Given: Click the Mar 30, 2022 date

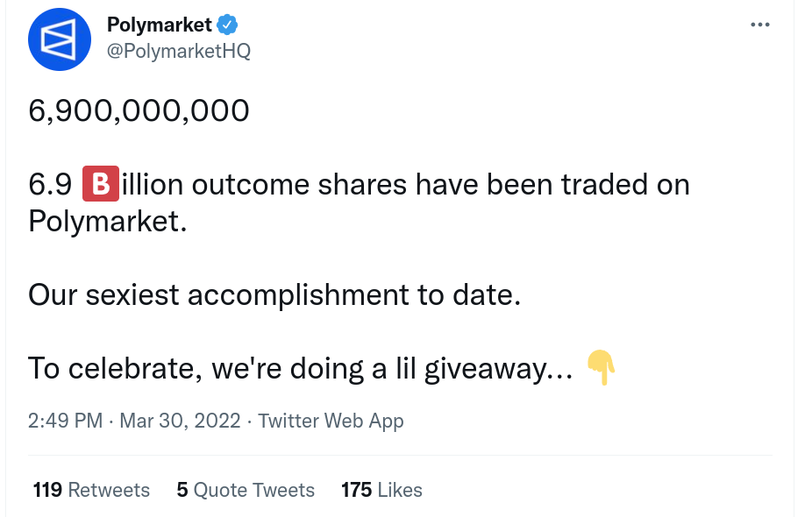Looking at the screenshot, I should click(x=180, y=421).
